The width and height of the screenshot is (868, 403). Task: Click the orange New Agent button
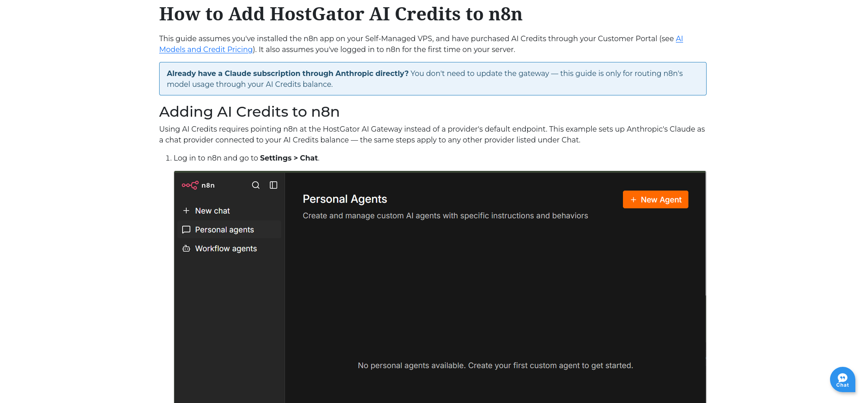coord(656,199)
